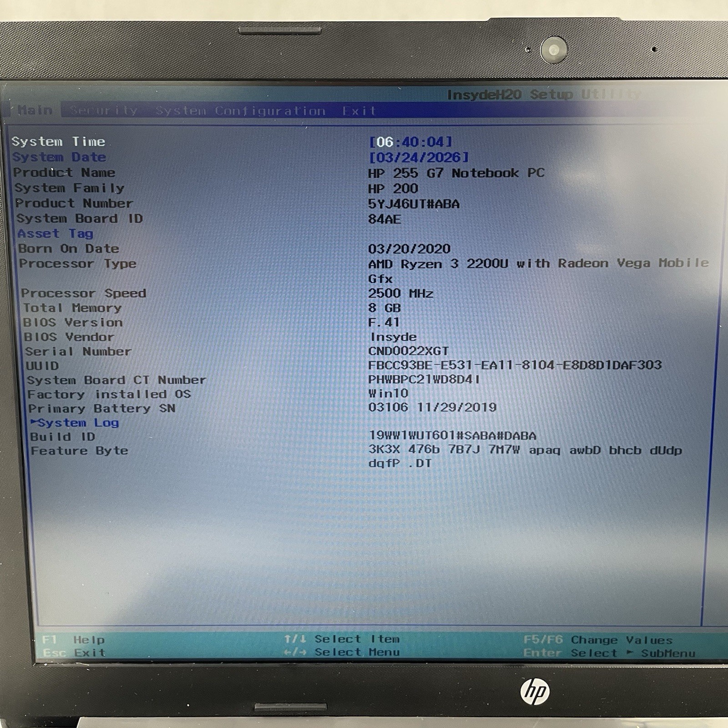Click the Primary Battery SN label
Image resolution: width=728 pixels, height=728 pixels.
click(102, 409)
